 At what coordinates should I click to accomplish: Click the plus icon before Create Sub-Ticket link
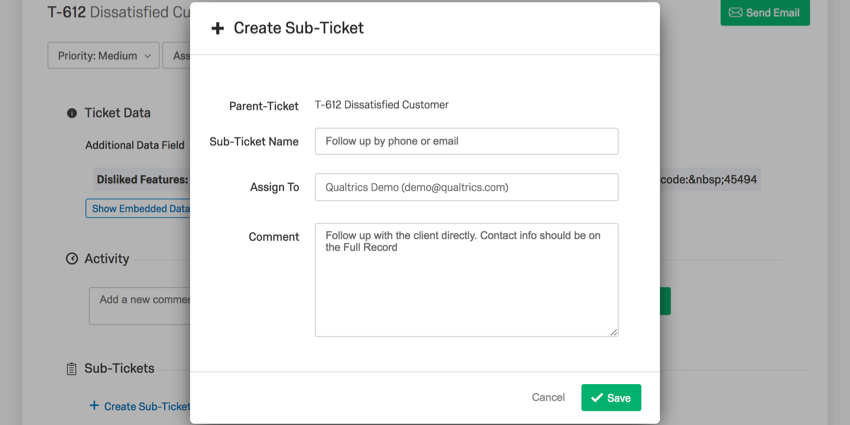coord(94,405)
